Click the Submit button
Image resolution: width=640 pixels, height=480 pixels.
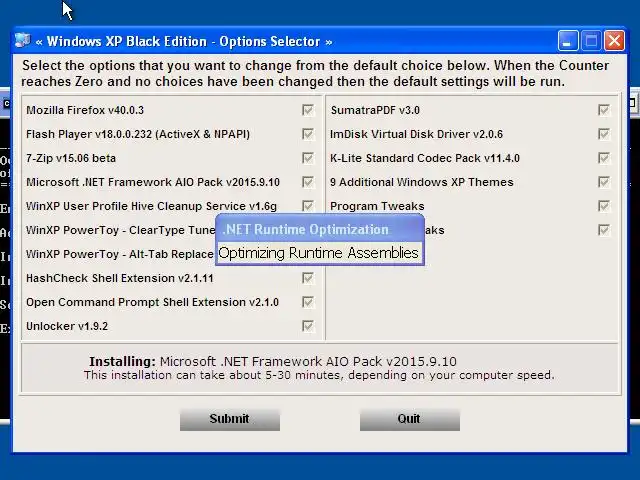click(x=230, y=419)
